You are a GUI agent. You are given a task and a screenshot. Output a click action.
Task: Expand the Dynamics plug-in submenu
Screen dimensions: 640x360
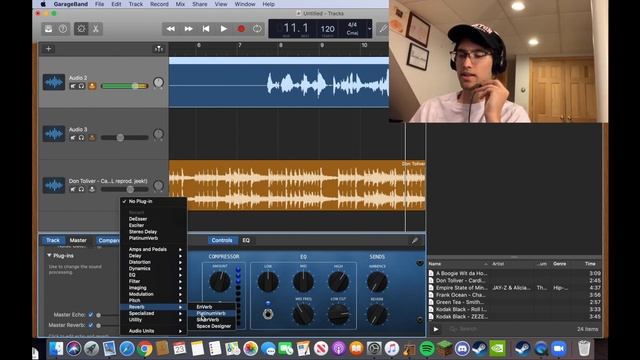point(153,269)
